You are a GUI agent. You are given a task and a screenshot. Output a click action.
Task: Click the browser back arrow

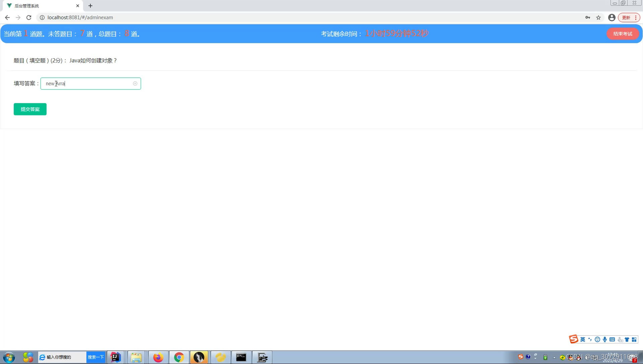7,17
